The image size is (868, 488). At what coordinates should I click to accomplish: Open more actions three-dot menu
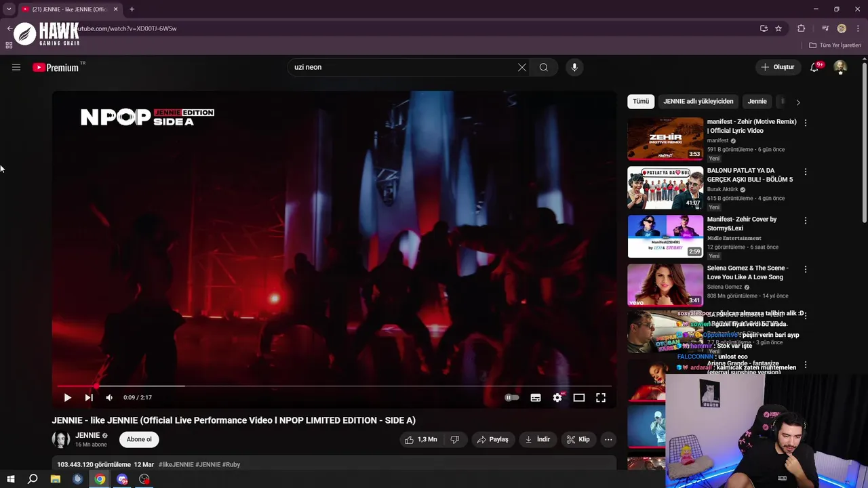click(608, 439)
